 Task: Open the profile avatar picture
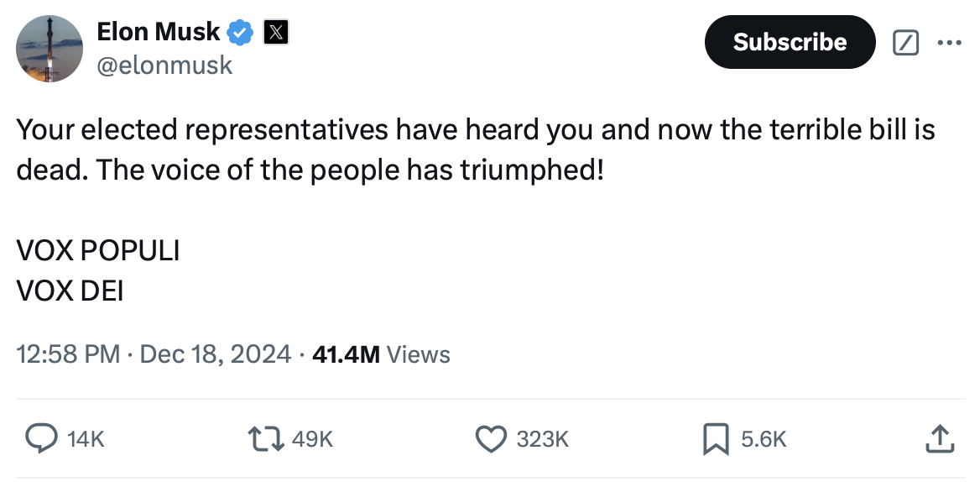point(50,49)
